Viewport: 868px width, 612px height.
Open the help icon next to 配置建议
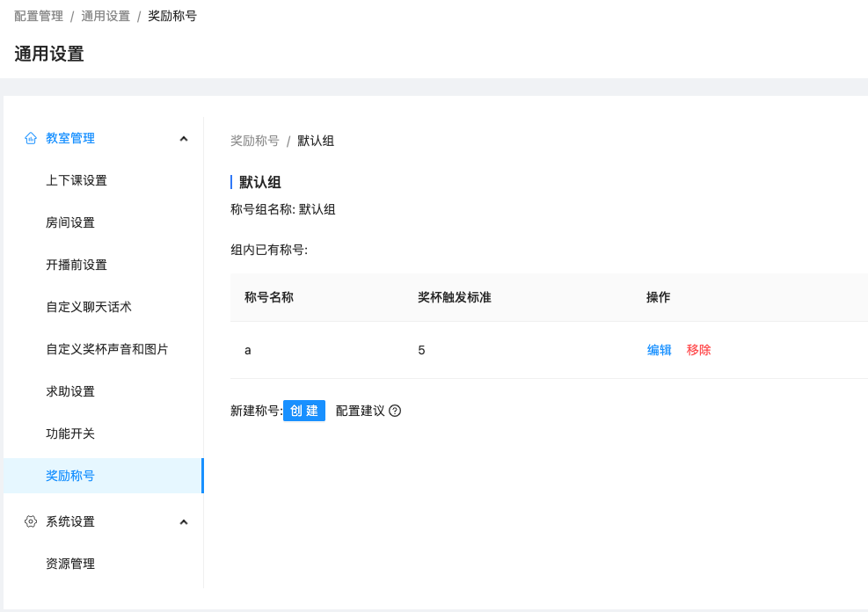click(392, 411)
